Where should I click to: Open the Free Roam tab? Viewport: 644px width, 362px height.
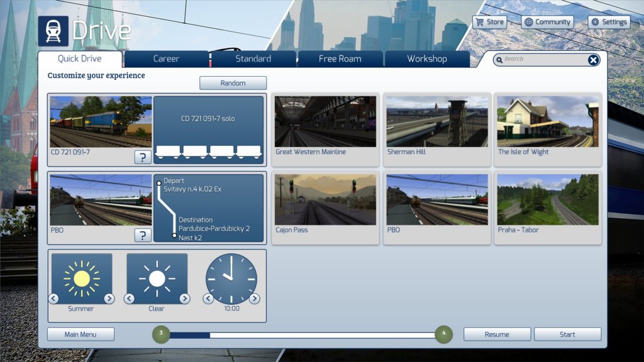point(340,59)
